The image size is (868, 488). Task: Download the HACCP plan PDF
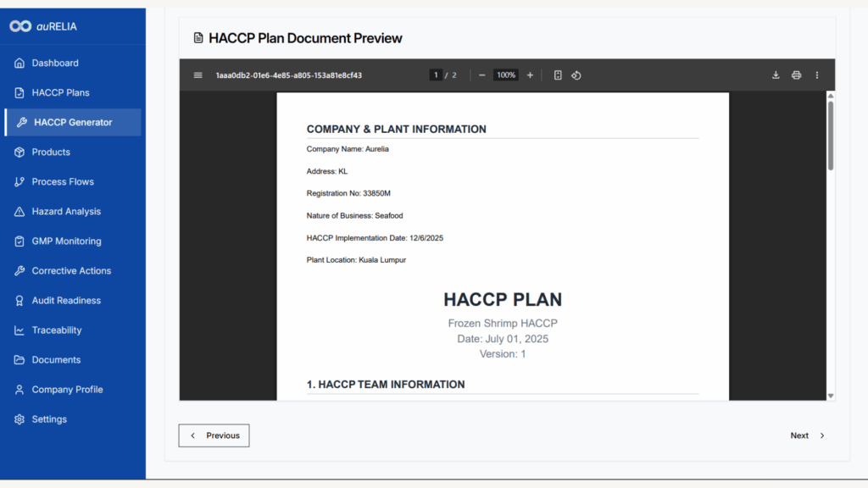(x=776, y=75)
